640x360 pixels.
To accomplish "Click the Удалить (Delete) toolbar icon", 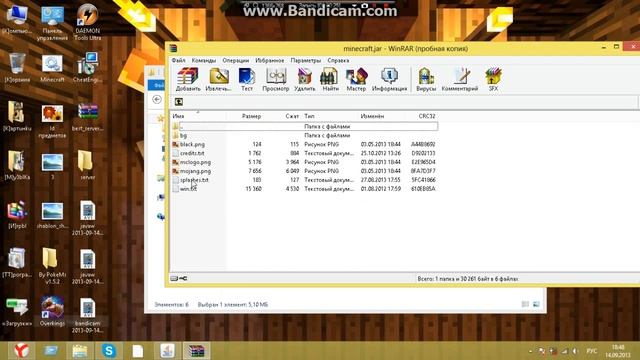I will [x=304, y=79].
